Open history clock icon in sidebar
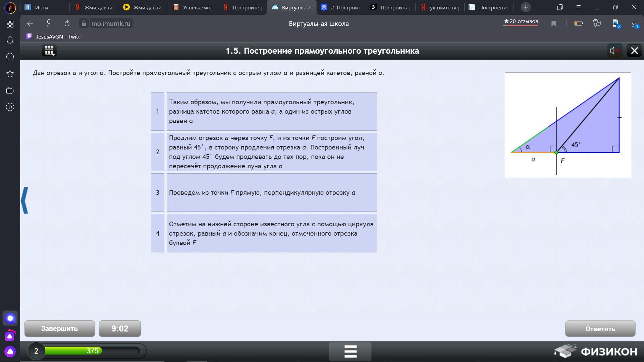644x362 pixels. [x=10, y=57]
